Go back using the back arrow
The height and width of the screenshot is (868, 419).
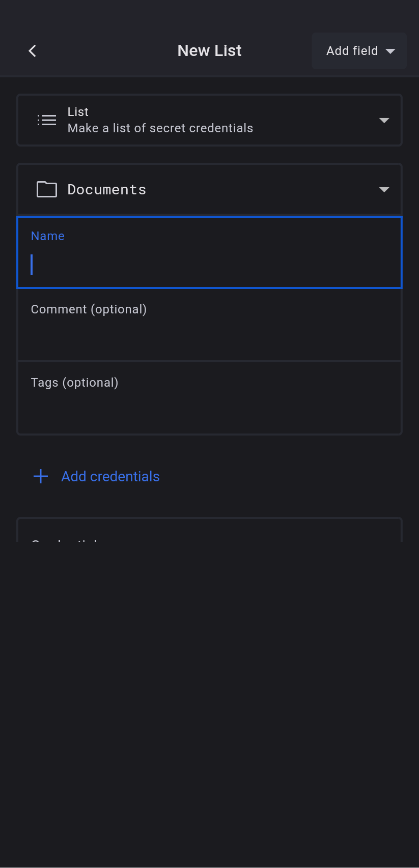click(x=33, y=51)
